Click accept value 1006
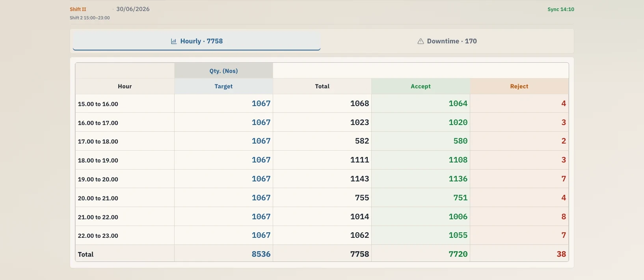Image resolution: width=644 pixels, height=280 pixels. click(x=458, y=217)
